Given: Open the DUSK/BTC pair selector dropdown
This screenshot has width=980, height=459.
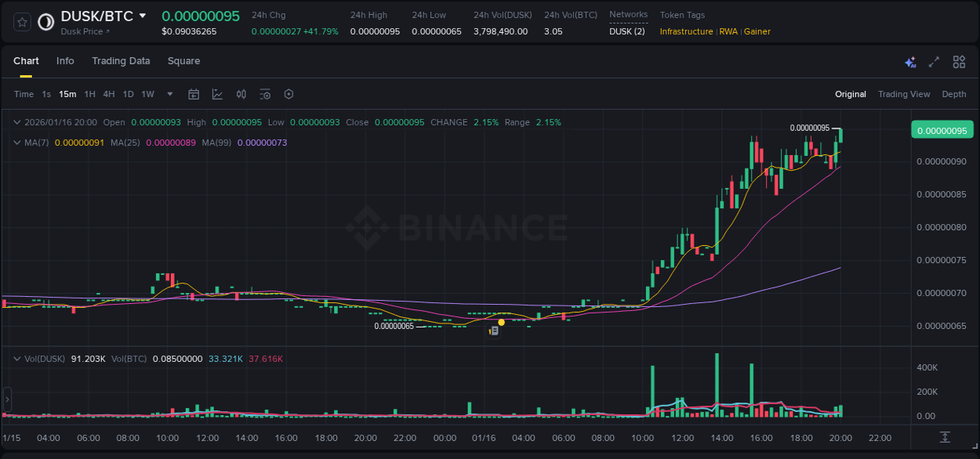Looking at the screenshot, I should coord(143,15).
